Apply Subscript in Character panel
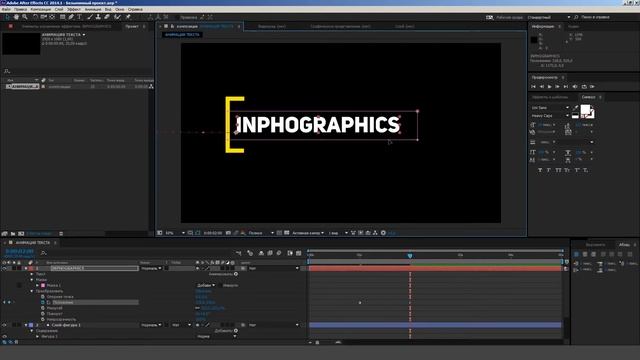Image resolution: width=640 pixels, height=360 pixels. 585,170
